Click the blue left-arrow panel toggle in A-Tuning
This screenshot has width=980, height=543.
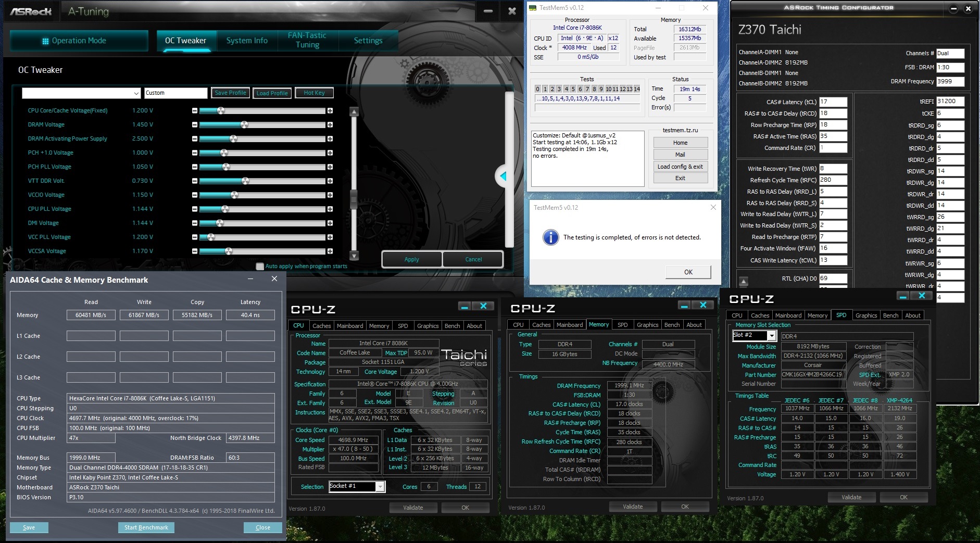point(502,176)
